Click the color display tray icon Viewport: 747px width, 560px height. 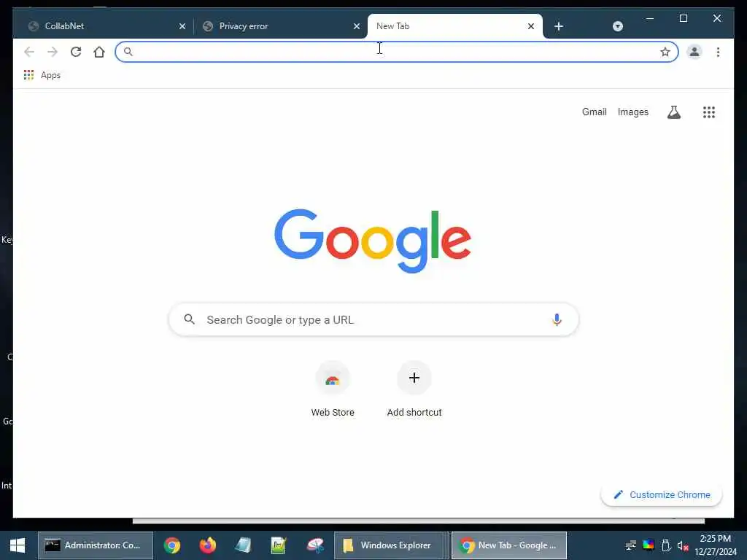pyautogui.click(x=649, y=545)
